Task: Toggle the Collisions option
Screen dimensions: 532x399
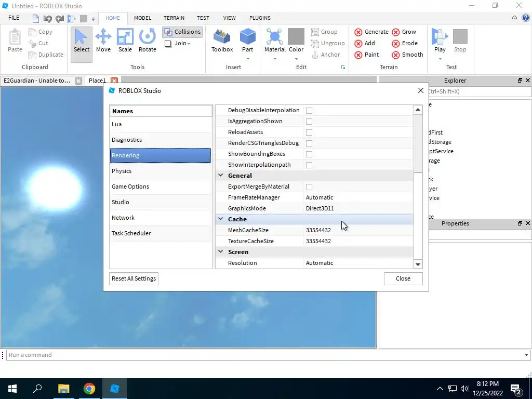Action: (x=182, y=32)
